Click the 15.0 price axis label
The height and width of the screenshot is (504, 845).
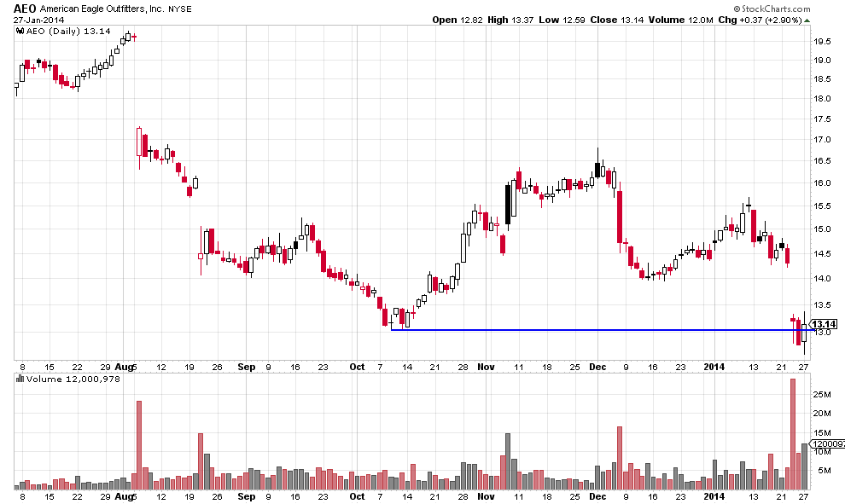tap(822, 229)
